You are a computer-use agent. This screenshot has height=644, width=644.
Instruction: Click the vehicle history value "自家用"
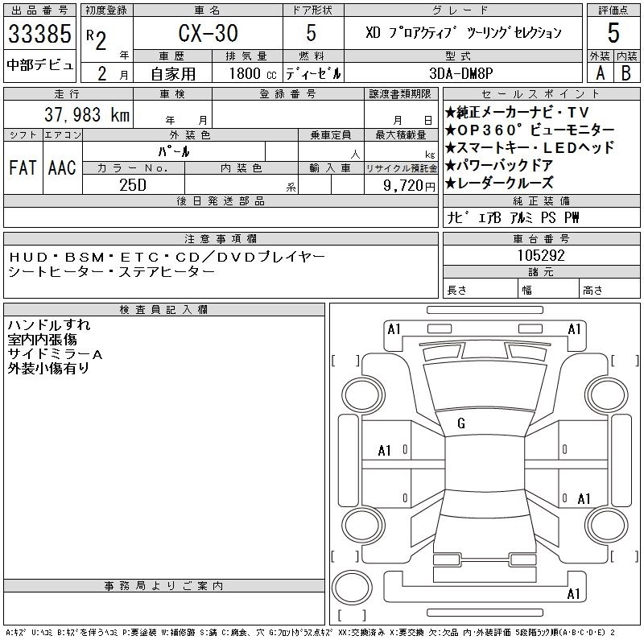coord(173,74)
